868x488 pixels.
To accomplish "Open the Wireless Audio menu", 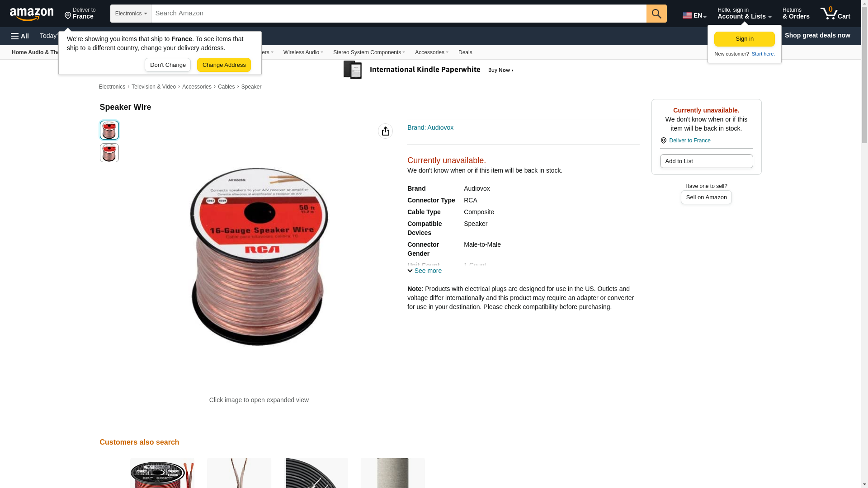I will click(x=303, y=52).
